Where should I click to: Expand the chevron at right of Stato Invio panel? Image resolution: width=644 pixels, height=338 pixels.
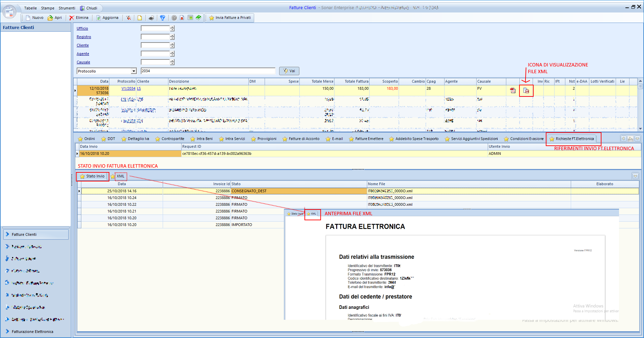click(635, 176)
